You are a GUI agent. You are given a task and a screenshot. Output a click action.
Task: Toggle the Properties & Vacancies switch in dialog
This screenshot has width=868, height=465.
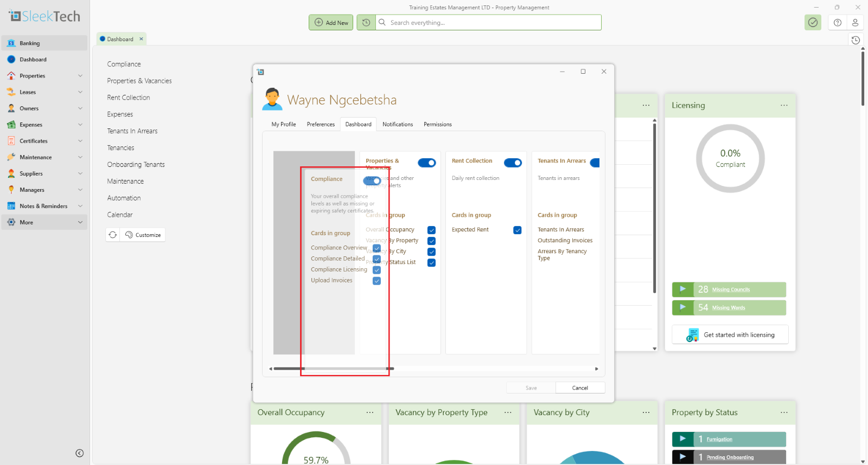click(427, 163)
